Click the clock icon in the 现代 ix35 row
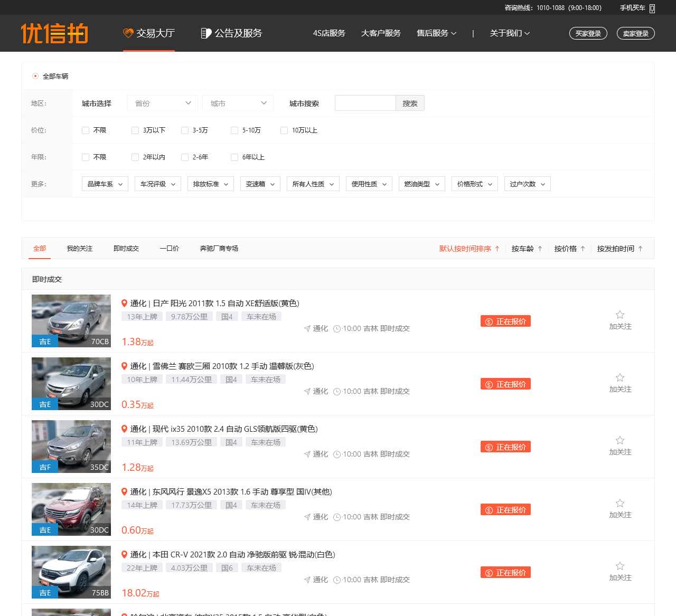Screen dimensions: 676x616 click(x=337, y=454)
